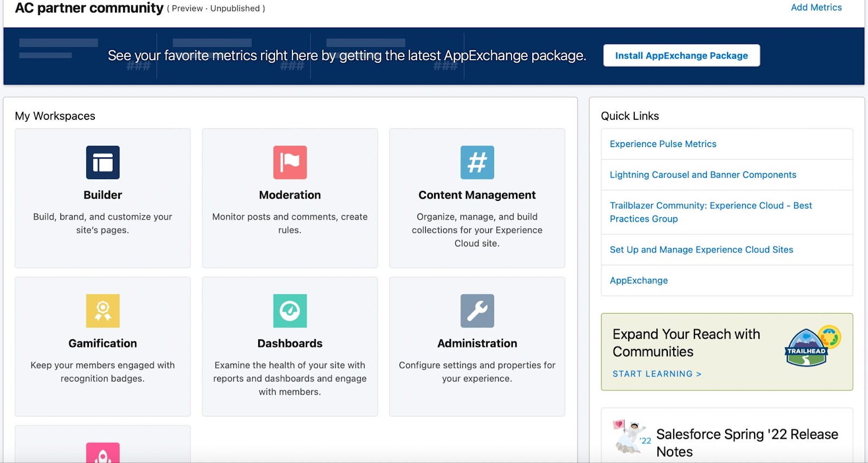The image size is (868, 463).
Task: Open the Administration wrench icon
Action: click(477, 311)
